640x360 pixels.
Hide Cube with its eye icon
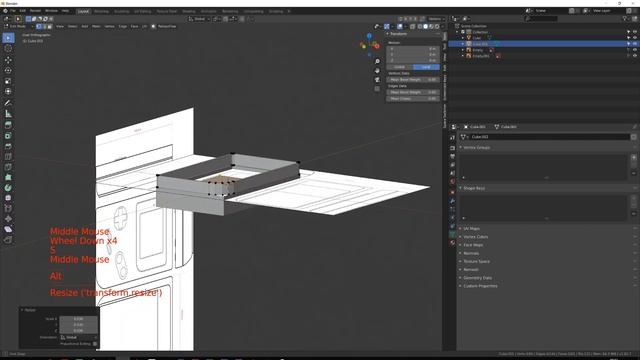pos(635,38)
